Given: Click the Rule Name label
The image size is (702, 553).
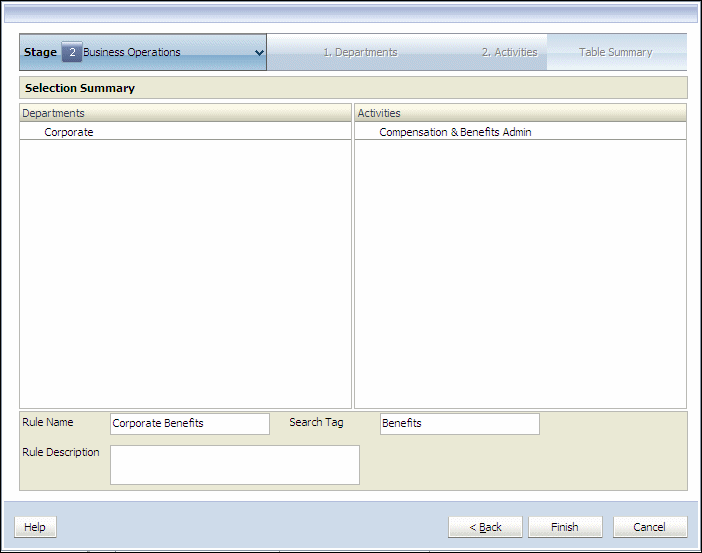Looking at the screenshot, I should [x=48, y=422].
